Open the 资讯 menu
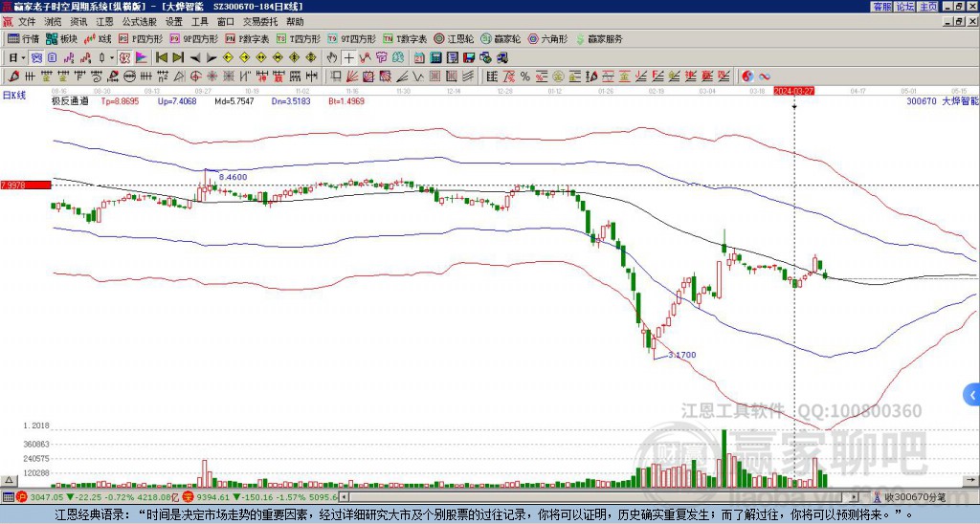This screenshot has width=980, height=524. pyautogui.click(x=78, y=22)
